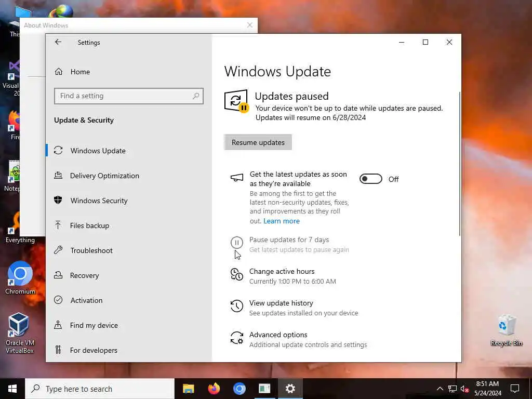
Task: Click the Files backup upload-arrow icon
Action: [x=58, y=225]
